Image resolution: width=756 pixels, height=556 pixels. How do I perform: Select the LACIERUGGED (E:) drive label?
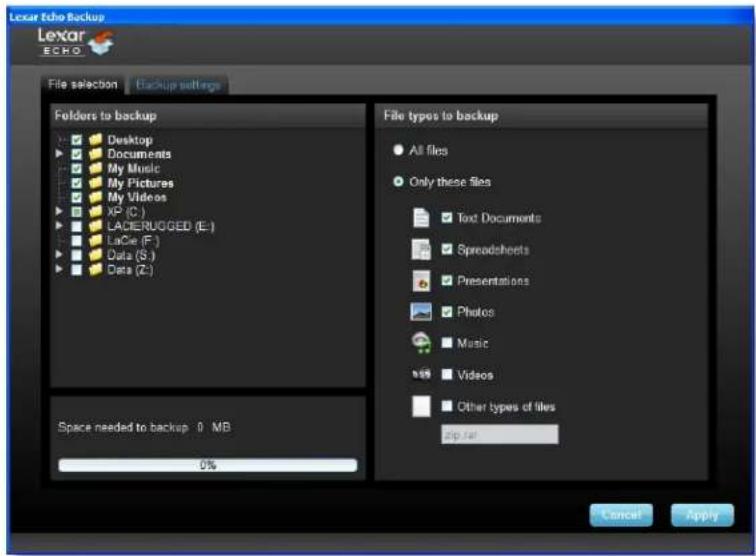pos(161,226)
